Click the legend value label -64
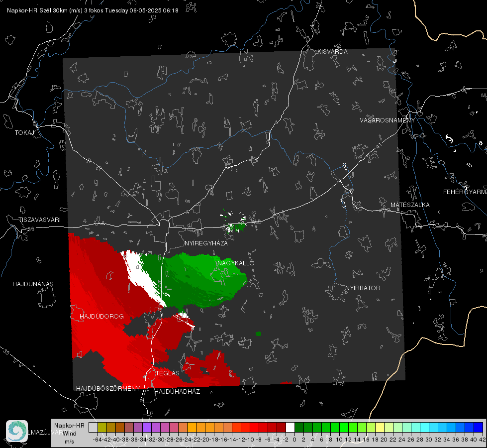 tap(97, 440)
